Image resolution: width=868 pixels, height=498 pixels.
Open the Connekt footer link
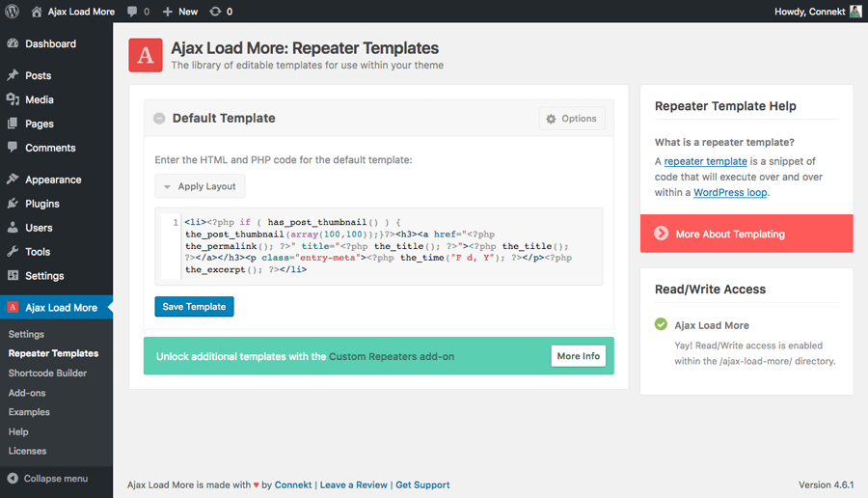[x=293, y=484]
